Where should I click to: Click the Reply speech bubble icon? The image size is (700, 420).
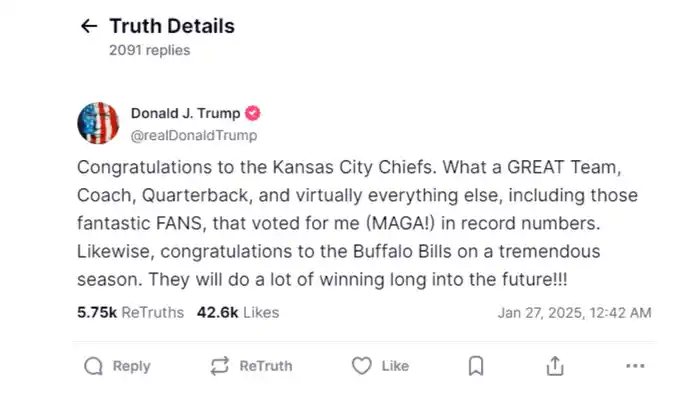click(x=94, y=366)
